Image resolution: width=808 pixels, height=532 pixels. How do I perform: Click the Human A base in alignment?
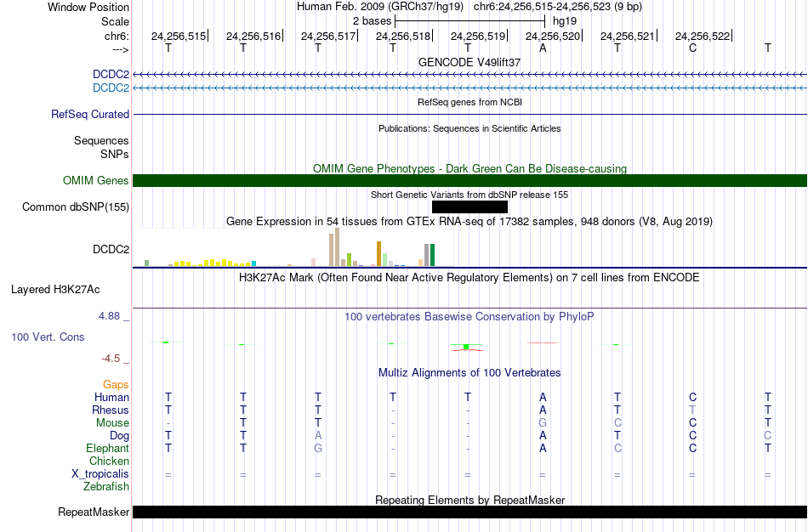tap(543, 397)
